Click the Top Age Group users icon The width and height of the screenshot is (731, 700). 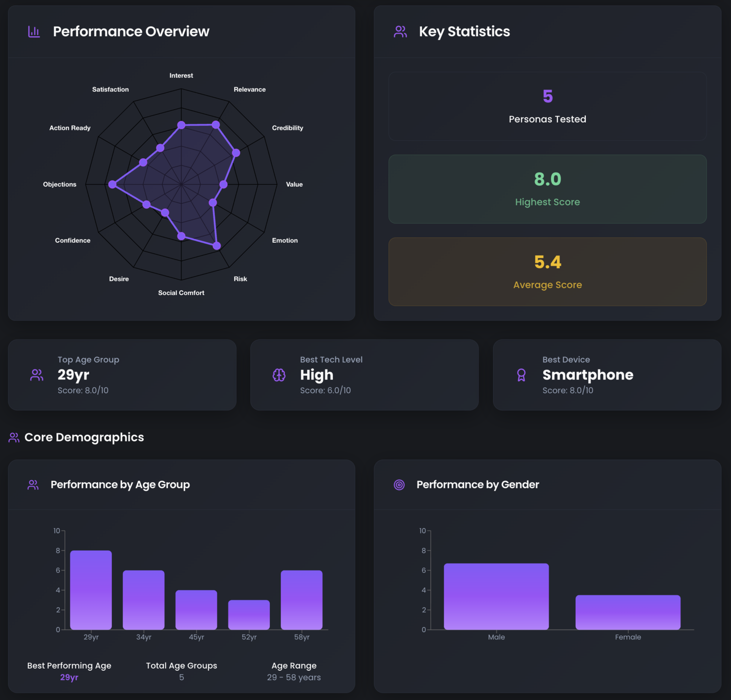37,375
